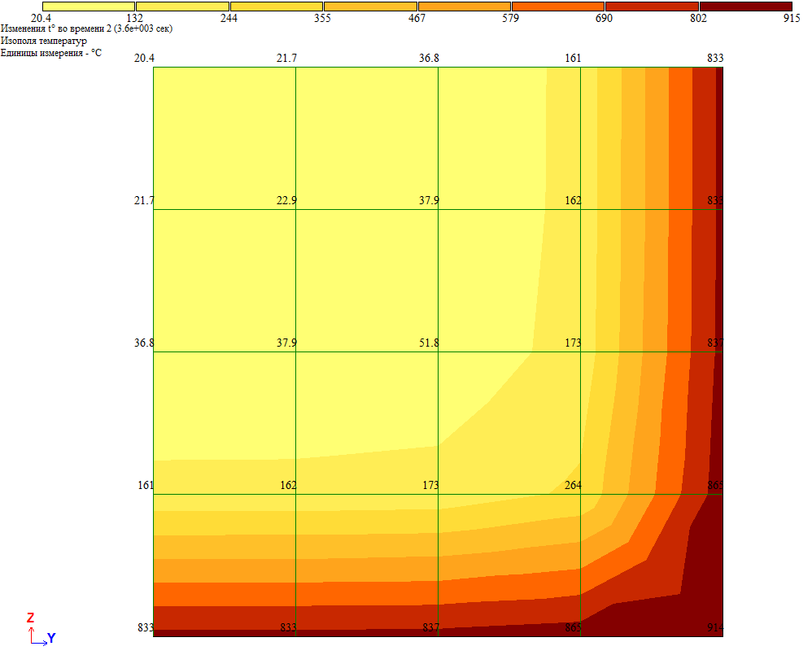Select the legend label 467
This screenshot has height=655, width=812.
tap(417, 18)
